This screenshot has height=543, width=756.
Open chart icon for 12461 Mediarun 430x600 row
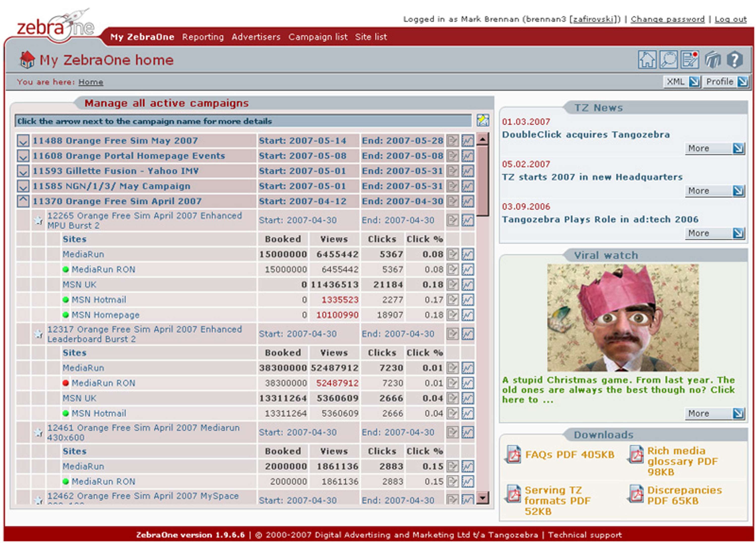468,432
